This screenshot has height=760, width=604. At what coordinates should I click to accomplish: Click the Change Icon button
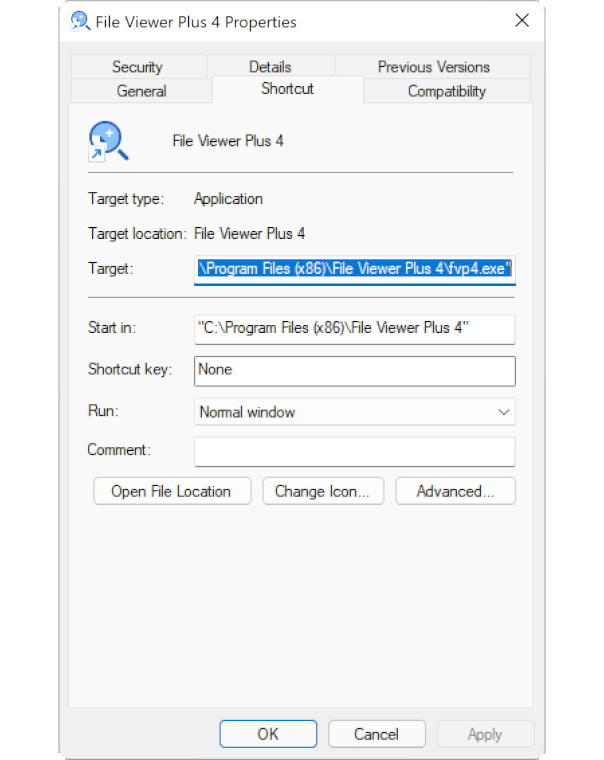tap(323, 491)
